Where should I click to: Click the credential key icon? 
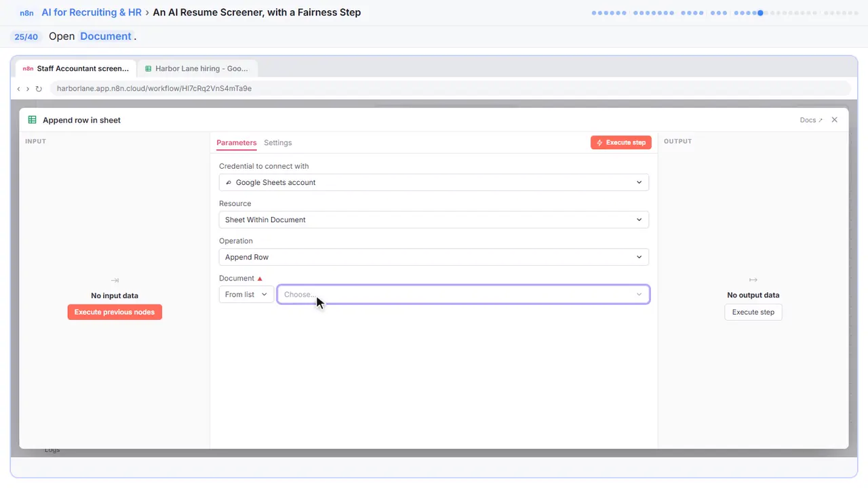click(x=229, y=182)
